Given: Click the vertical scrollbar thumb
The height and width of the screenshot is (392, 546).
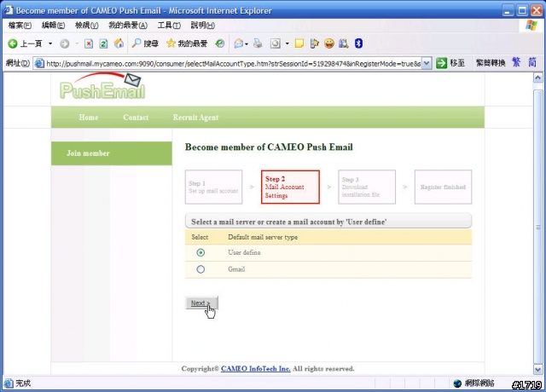Looking at the screenshot, I should click(538, 227).
